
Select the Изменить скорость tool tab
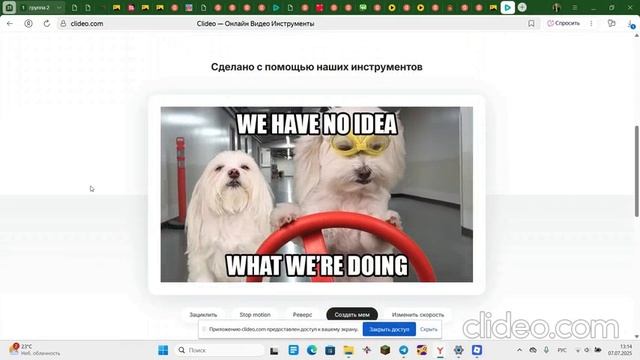pos(418,315)
